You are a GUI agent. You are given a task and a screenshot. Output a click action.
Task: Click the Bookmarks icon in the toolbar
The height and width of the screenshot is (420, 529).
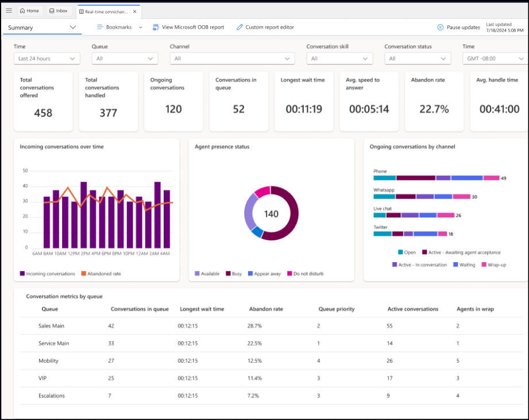100,27
